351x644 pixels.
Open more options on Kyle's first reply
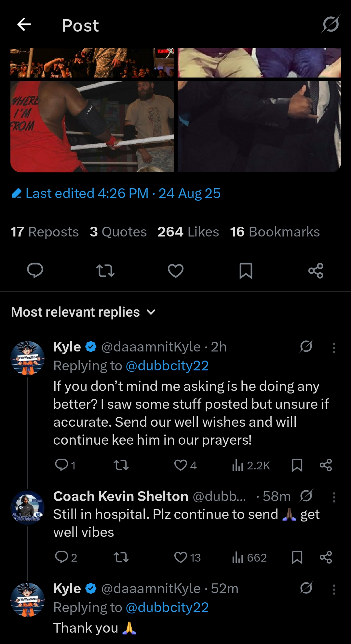pyautogui.click(x=334, y=348)
